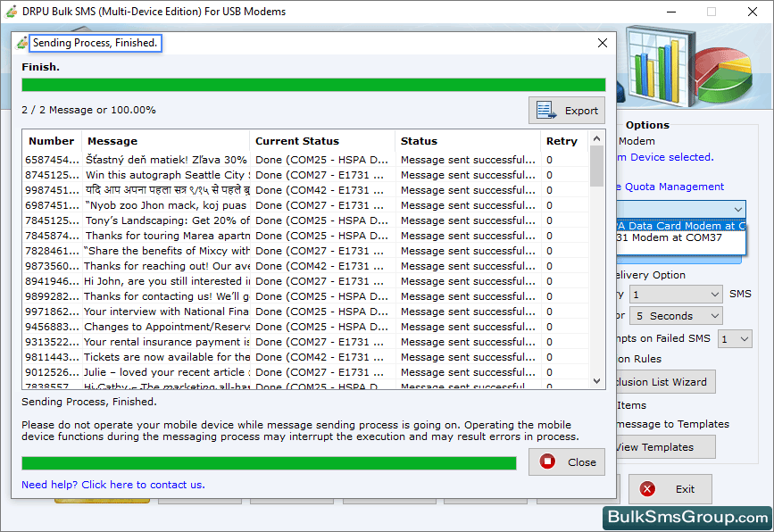Click the message list scrollbar thumb
The image size is (774, 532).
pyautogui.click(x=596, y=166)
